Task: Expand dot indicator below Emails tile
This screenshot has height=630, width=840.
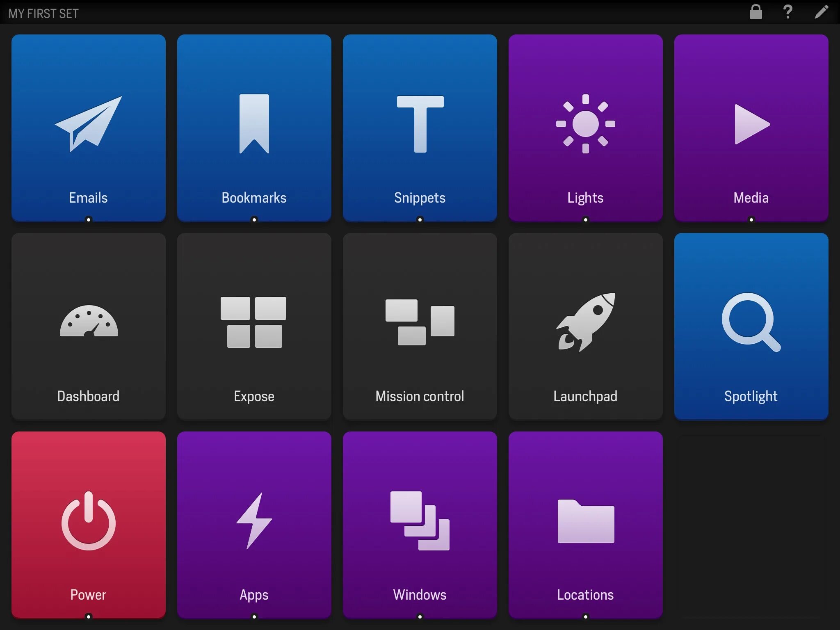Action: coord(88,219)
